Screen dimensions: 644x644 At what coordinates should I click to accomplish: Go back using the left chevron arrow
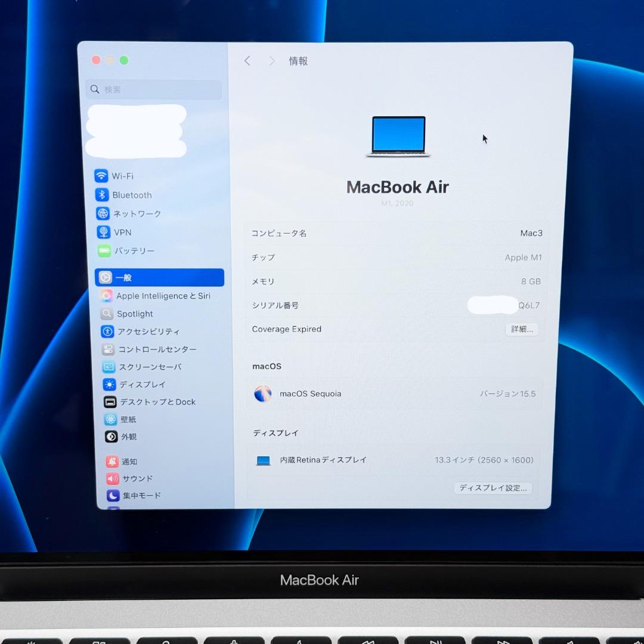tap(247, 60)
